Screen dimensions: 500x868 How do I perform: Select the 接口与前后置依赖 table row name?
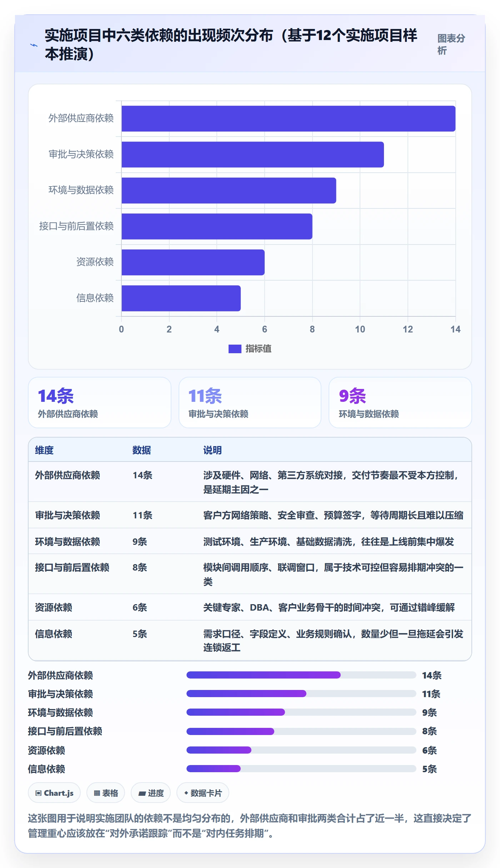pos(72,567)
